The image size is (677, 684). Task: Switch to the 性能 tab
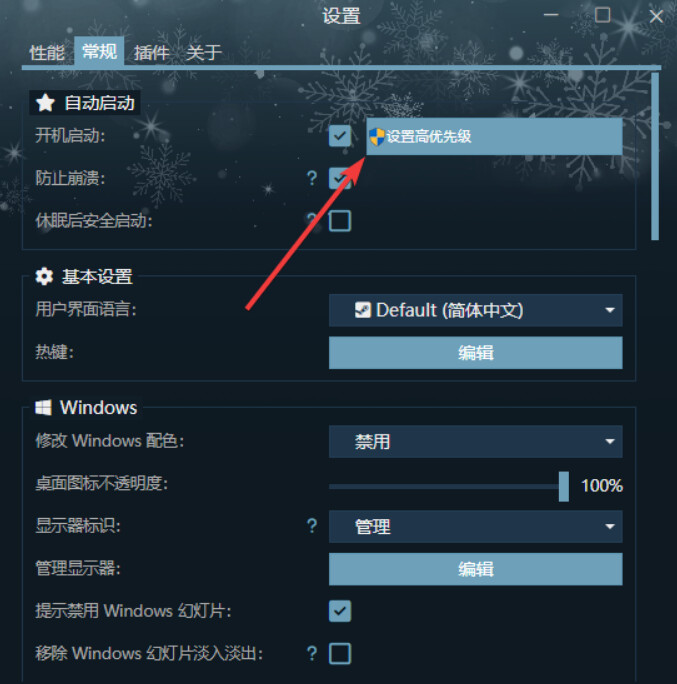(x=47, y=53)
